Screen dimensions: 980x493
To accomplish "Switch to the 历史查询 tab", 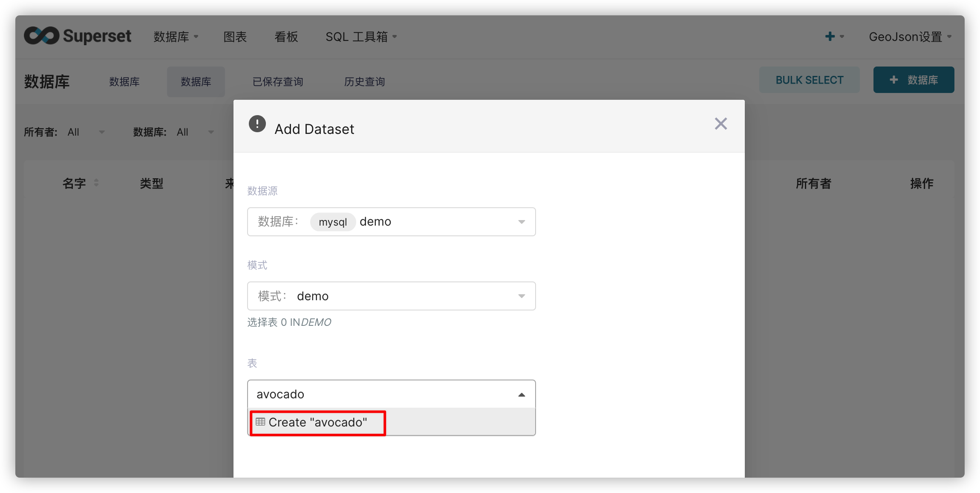I will pos(364,81).
